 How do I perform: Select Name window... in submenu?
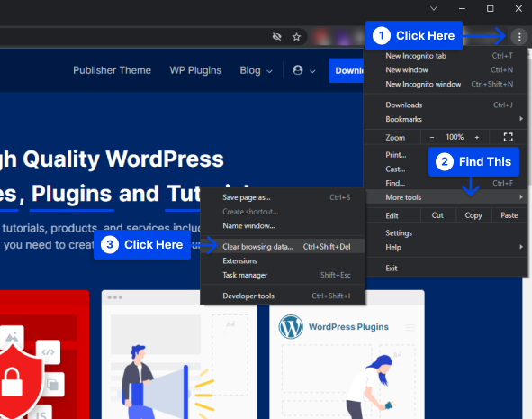tap(283, 226)
